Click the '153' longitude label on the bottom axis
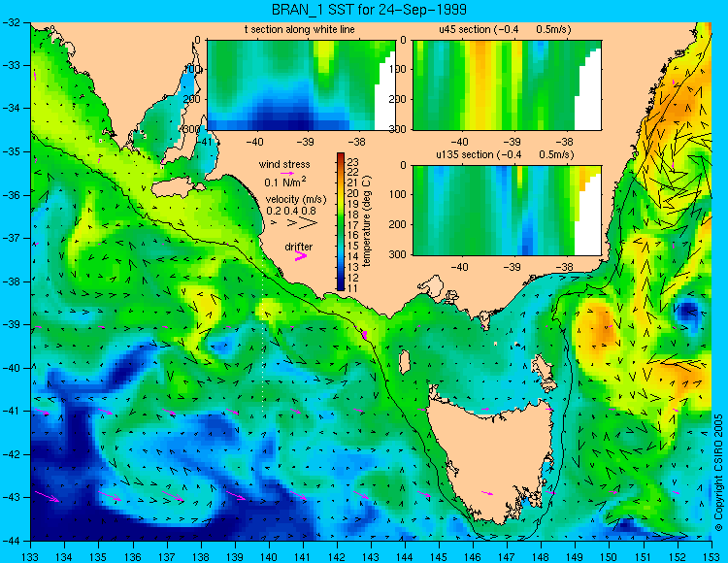The image size is (728, 563). pos(711,556)
